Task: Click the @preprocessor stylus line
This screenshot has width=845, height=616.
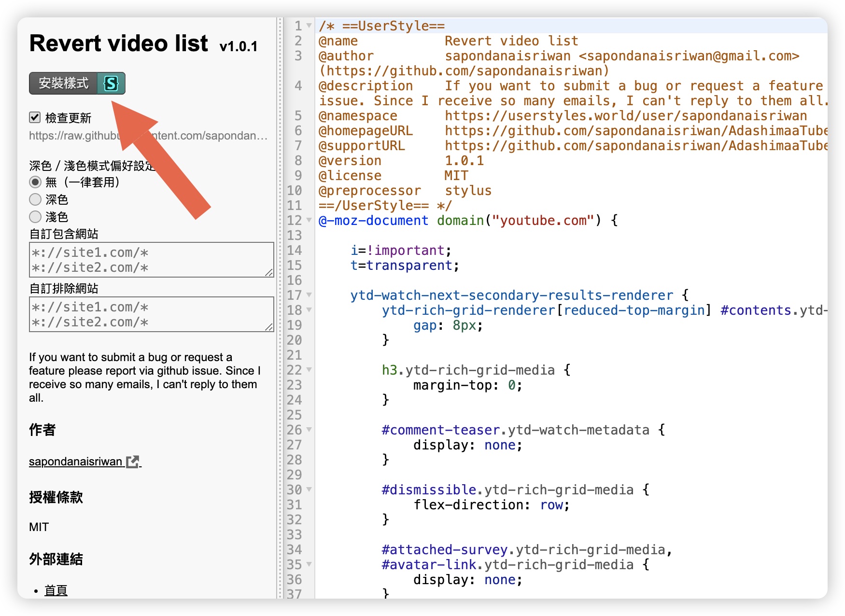Action: (x=405, y=191)
